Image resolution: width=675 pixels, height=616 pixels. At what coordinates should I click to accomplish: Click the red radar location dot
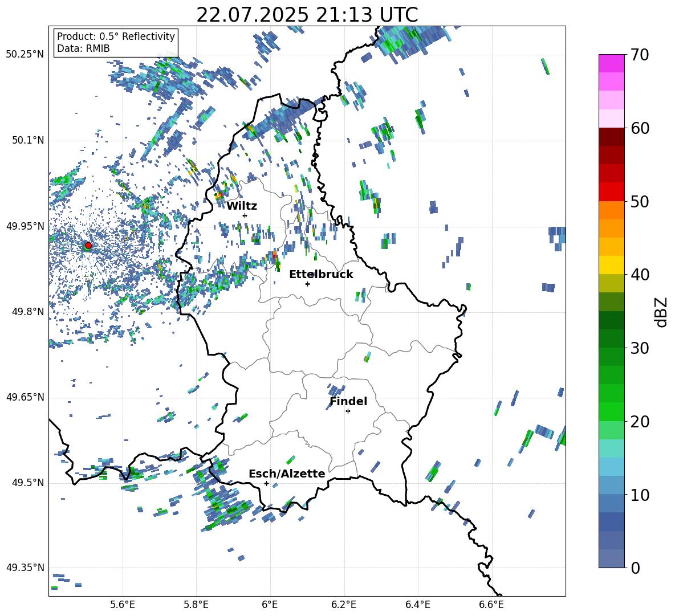tap(88, 245)
